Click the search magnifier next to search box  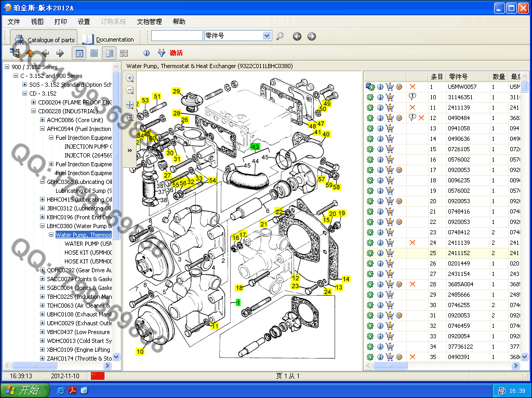(280, 36)
